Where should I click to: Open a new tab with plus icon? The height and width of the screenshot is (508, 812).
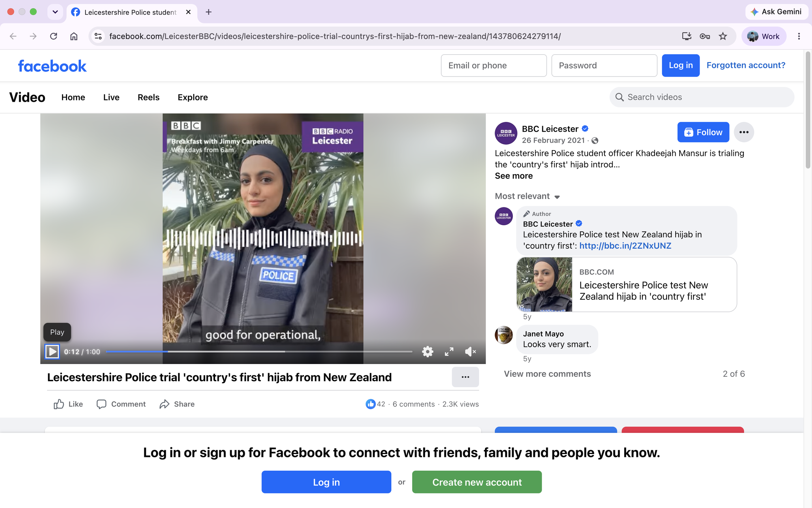coord(209,12)
